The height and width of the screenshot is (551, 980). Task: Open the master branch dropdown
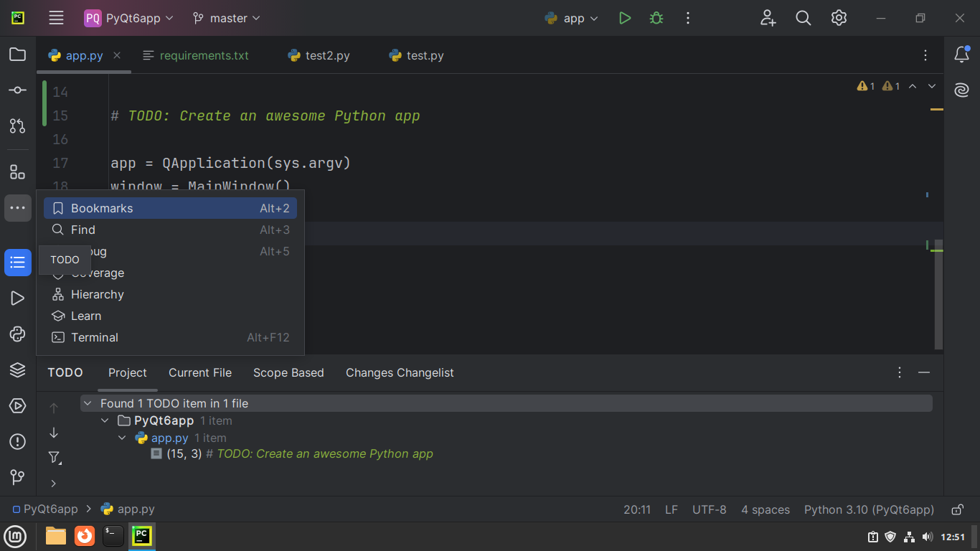click(227, 18)
